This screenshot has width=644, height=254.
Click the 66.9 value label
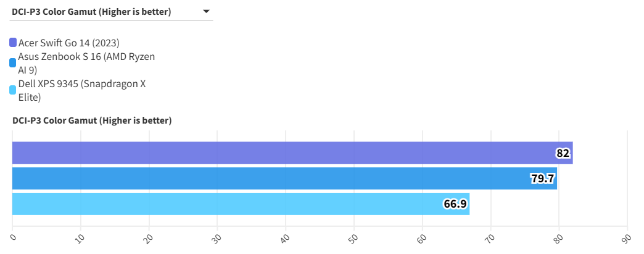[x=455, y=204]
